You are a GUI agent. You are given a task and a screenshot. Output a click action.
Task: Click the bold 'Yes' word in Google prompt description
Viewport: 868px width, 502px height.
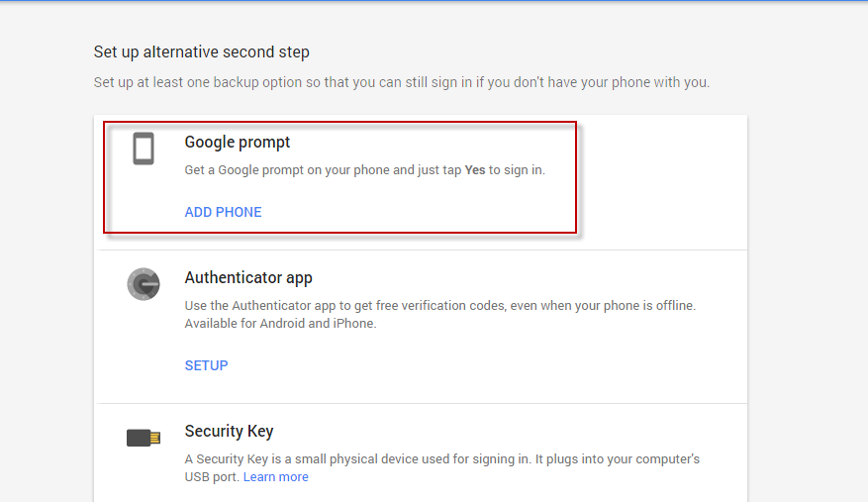pyautogui.click(x=475, y=170)
